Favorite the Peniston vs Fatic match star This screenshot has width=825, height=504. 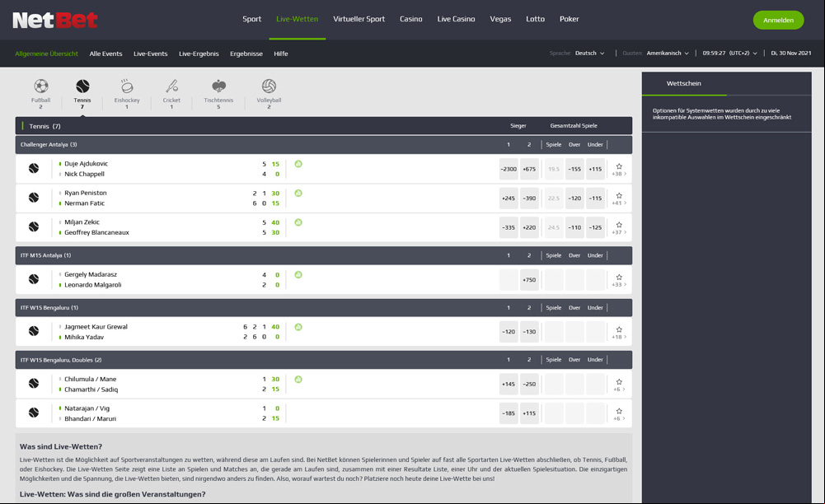(x=619, y=195)
